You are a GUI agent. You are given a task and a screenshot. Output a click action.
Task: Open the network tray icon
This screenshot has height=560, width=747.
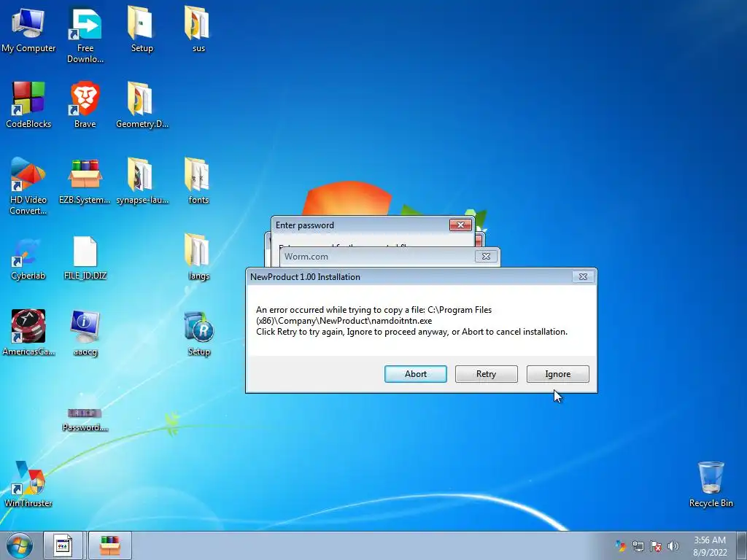click(x=638, y=546)
